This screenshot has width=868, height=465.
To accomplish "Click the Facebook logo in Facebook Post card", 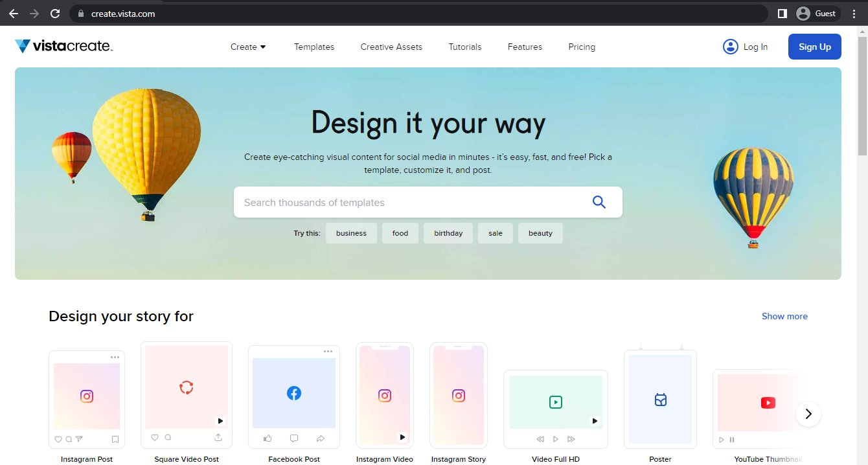I will [294, 393].
